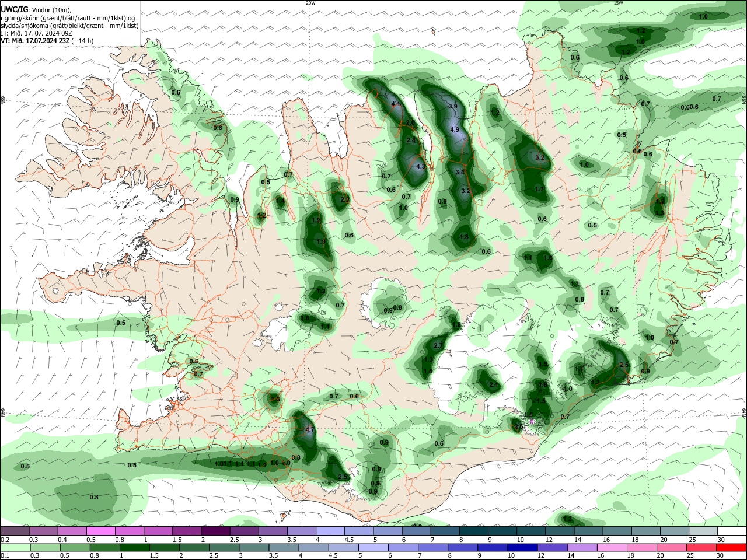The height and width of the screenshot is (560, 747).
Task: Click the 4.7 precipitation value on map
Action: click(310, 430)
